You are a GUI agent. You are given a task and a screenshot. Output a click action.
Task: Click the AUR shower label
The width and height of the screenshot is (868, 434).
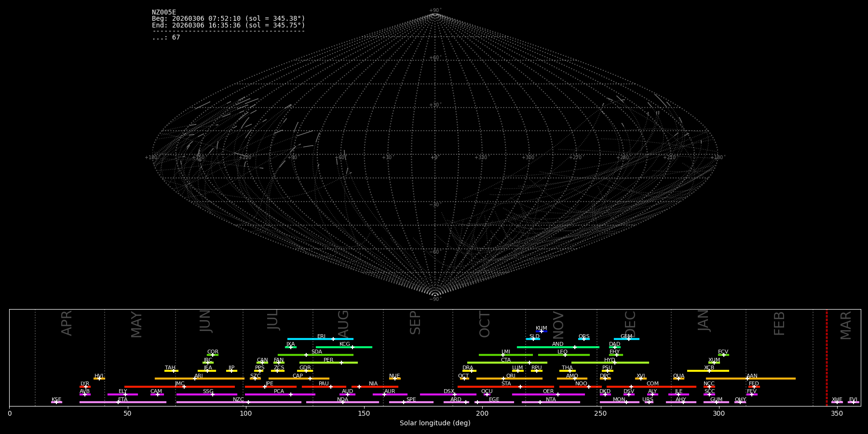click(390, 392)
